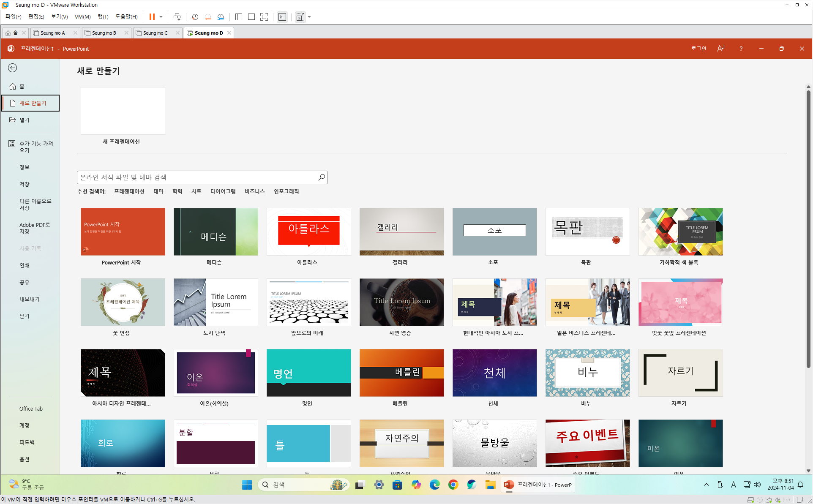Click the 비즈니스 suggested search link
Image resolution: width=813 pixels, height=504 pixels.
coord(254,191)
